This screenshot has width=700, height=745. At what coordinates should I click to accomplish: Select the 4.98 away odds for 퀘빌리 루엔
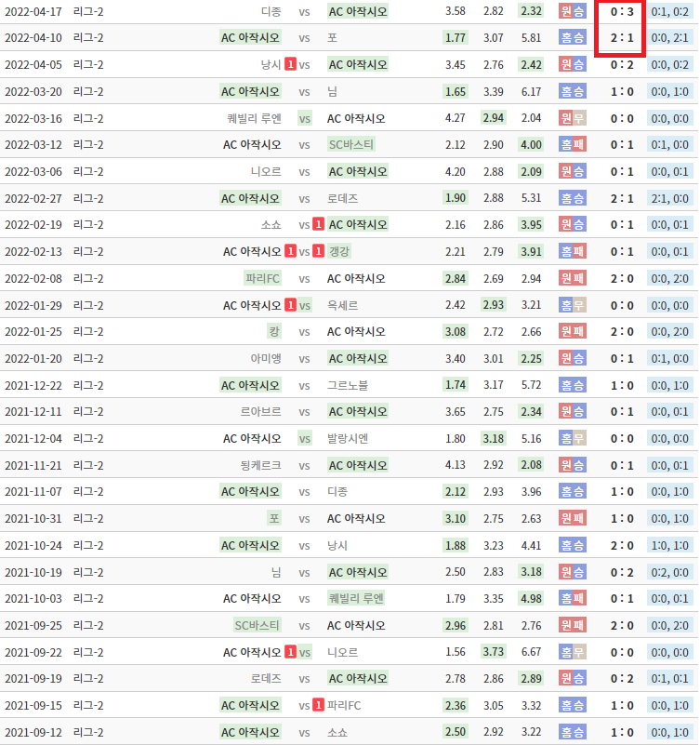click(x=531, y=598)
